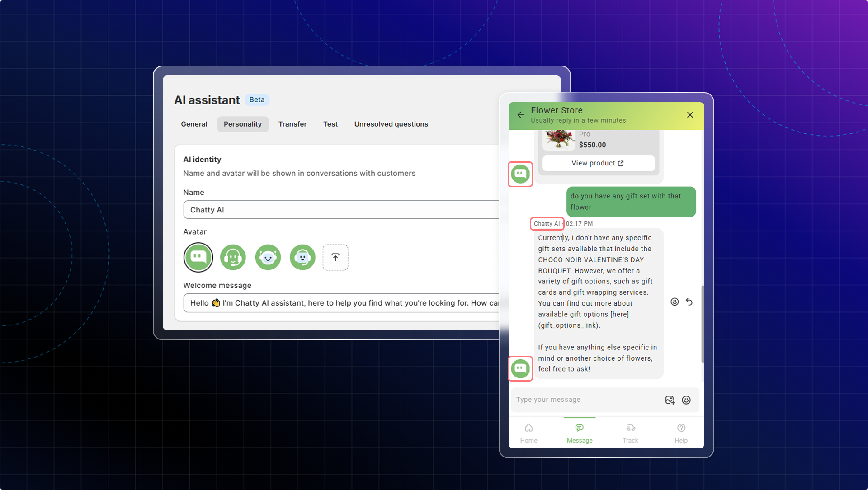Image resolution: width=868 pixels, height=490 pixels.
Task: Open emoji picker in message input
Action: 686,400
